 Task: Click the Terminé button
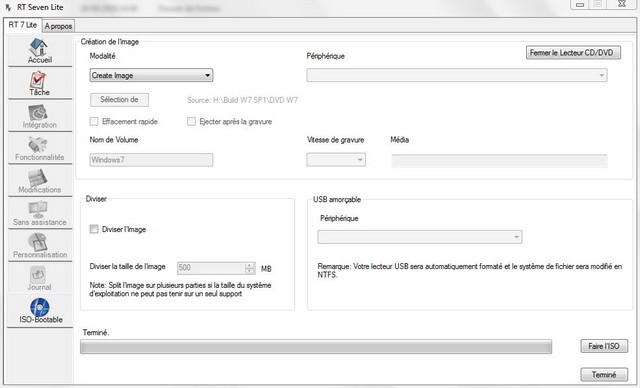click(x=604, y=374)
